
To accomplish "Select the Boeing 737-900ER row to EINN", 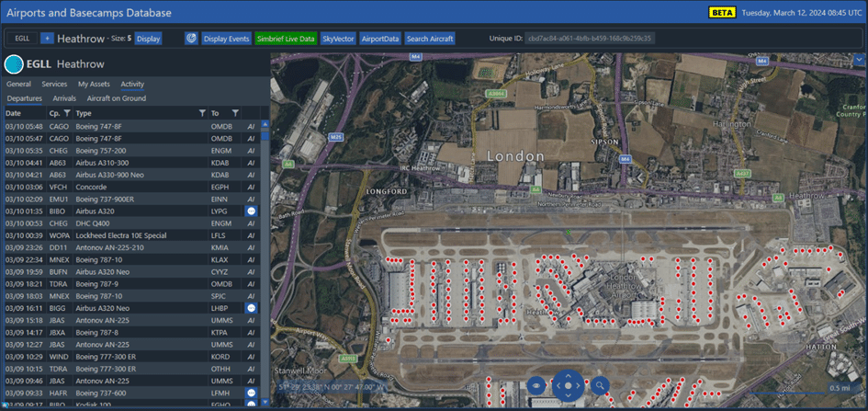I will [x=131, y=199].
